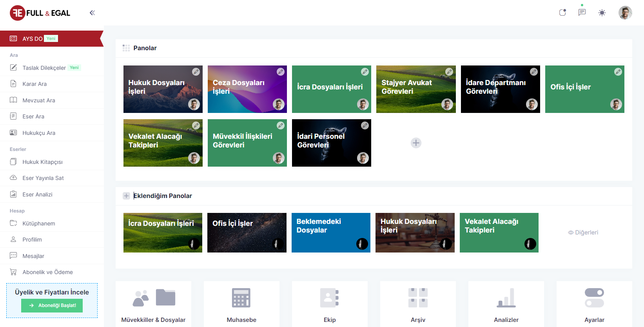Open the Analizler chart module
This screenshot has height=327, width=644.
506,304
